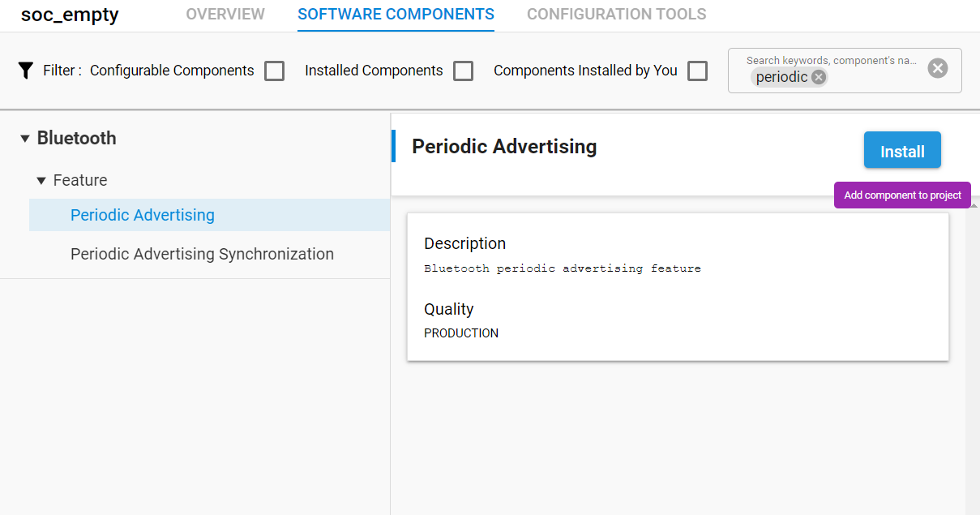Select Periodic Advertising in the component tree
Screen dimensions: 980x515
(x=142, y=214)
